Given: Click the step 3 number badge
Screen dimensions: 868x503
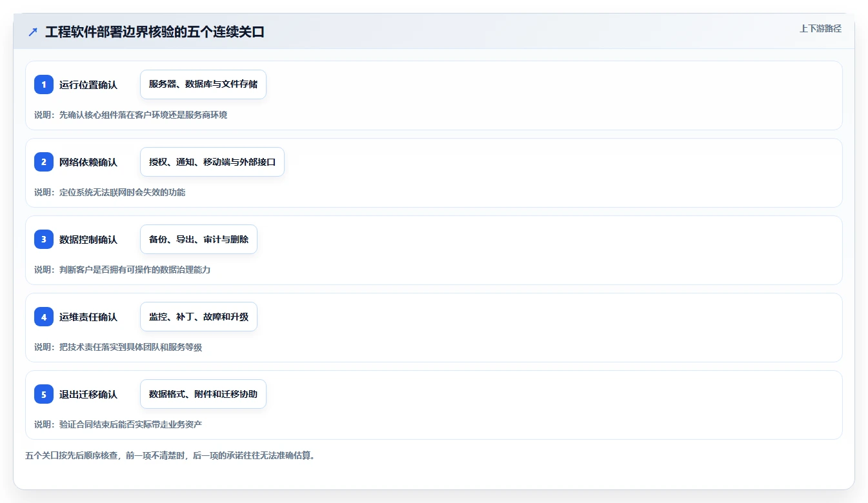Looking at the screenshot, I should point(44,239).
